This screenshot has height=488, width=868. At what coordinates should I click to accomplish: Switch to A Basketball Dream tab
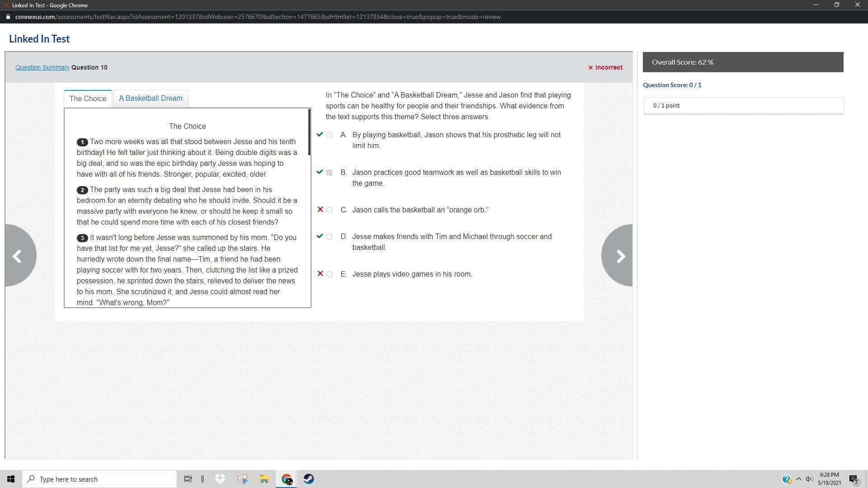point(151,99)
